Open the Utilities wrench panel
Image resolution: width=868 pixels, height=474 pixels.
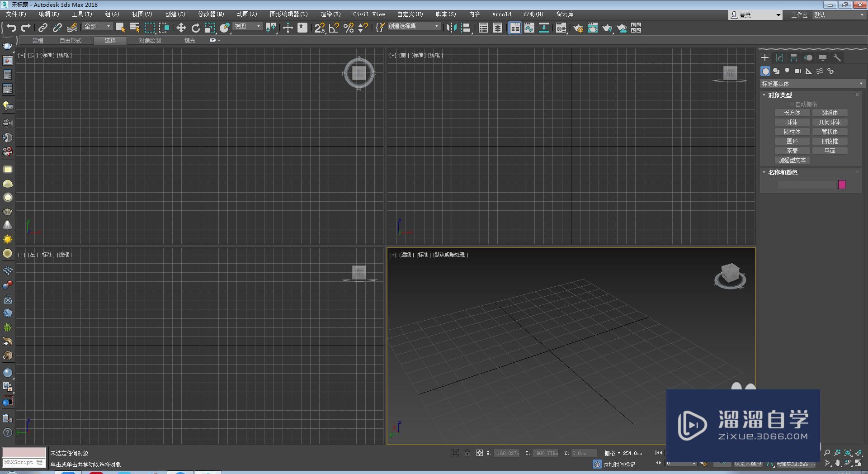[837, 58]
